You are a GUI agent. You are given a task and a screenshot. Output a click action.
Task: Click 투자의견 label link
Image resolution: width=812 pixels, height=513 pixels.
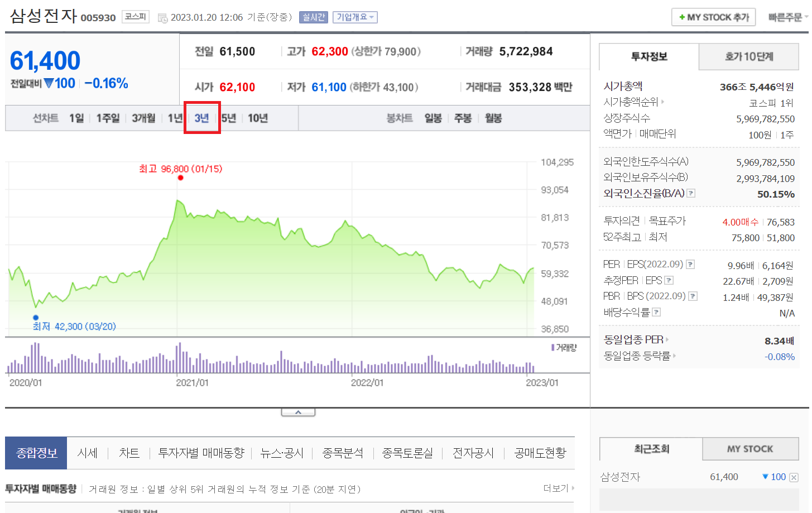tap(622, 221)
